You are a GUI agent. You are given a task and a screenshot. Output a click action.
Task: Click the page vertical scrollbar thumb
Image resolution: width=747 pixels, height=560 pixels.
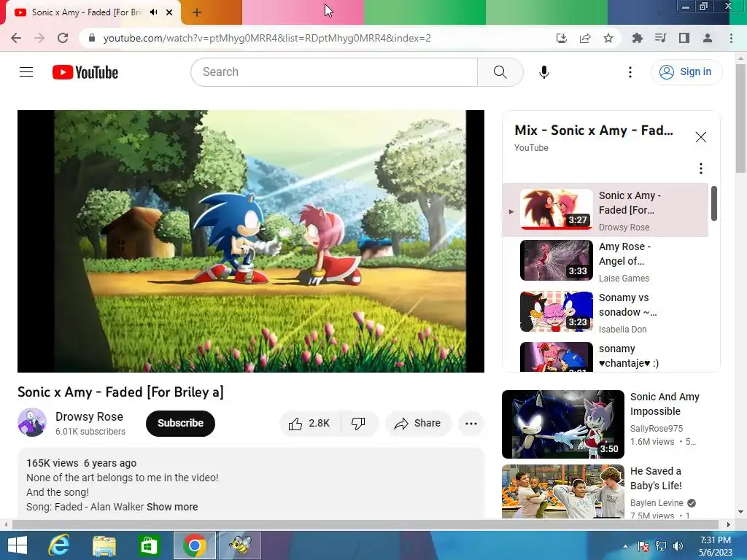pos(740,119)
